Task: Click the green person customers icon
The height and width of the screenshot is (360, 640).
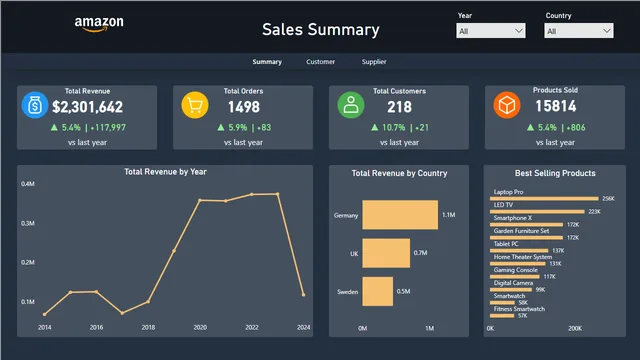Action: tap(351, 105)
